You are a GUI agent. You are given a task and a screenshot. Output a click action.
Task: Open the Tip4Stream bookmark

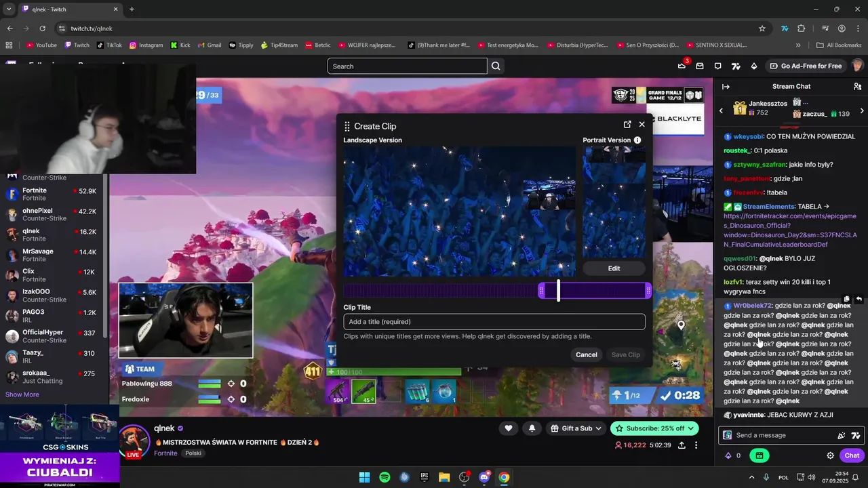point(279,45)
